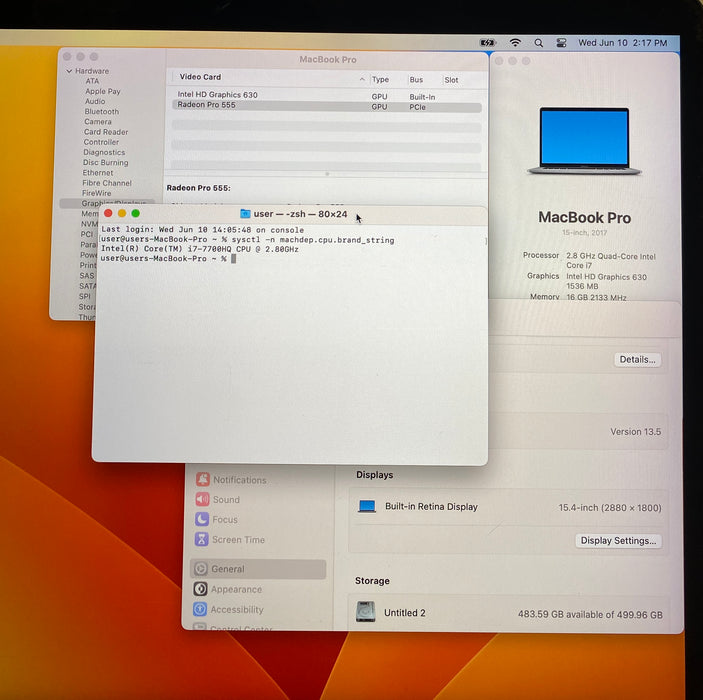Select Fibre Channel in hardware list
This screenshot has width=703, height=700.
coord(107,183)
